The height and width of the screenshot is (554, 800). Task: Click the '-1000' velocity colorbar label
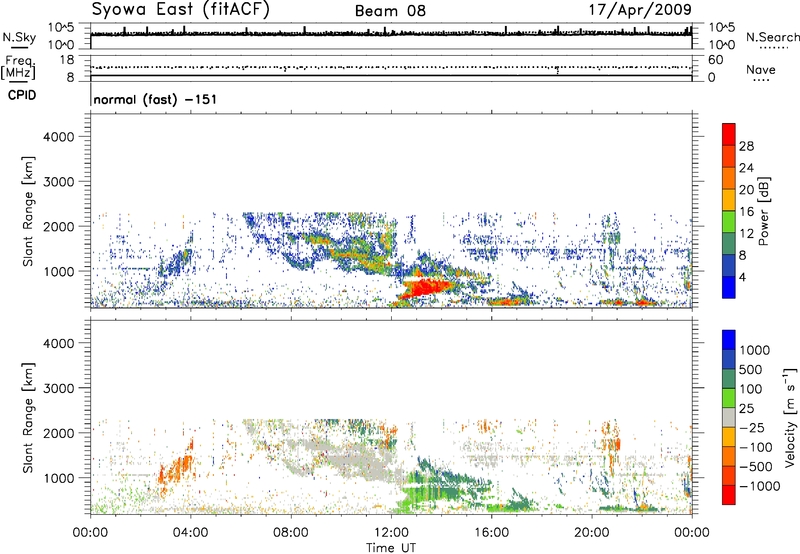(759, 486)
